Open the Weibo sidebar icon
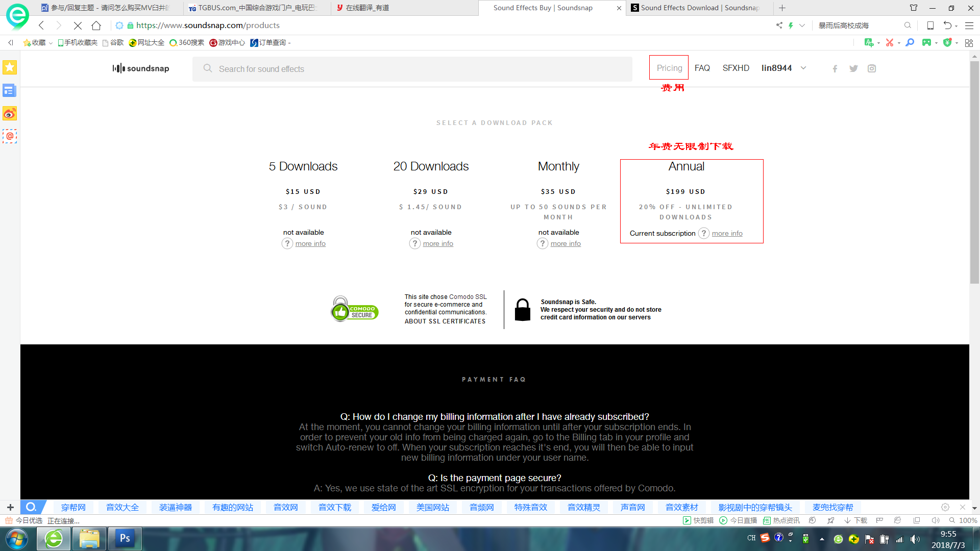Screen dimensions: 980x551 point(10,113)
